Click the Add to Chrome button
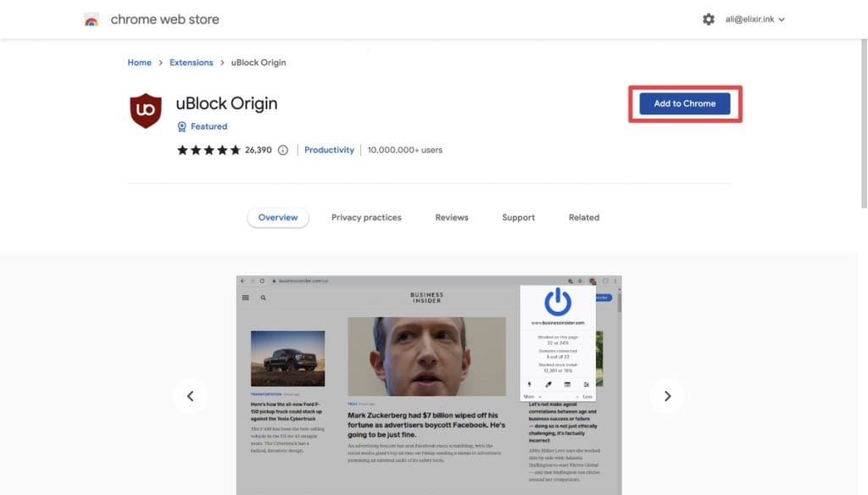 coord(685,103)
